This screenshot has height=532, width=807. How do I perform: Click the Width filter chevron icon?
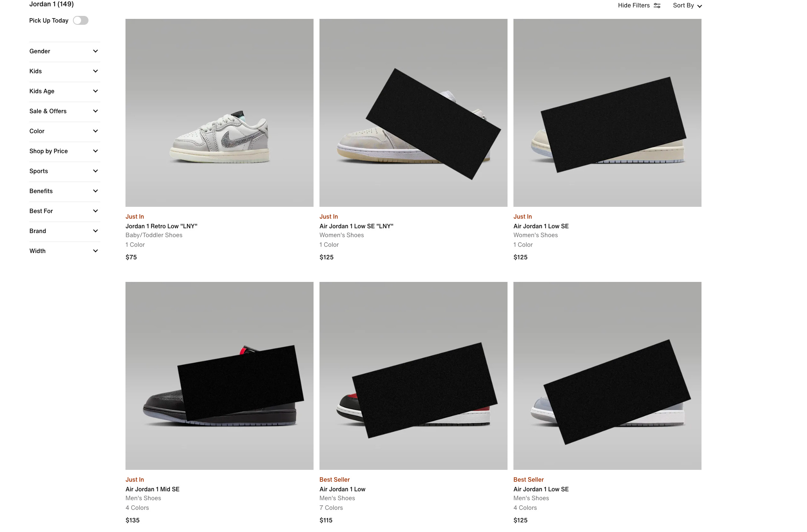tap(96, 251)
